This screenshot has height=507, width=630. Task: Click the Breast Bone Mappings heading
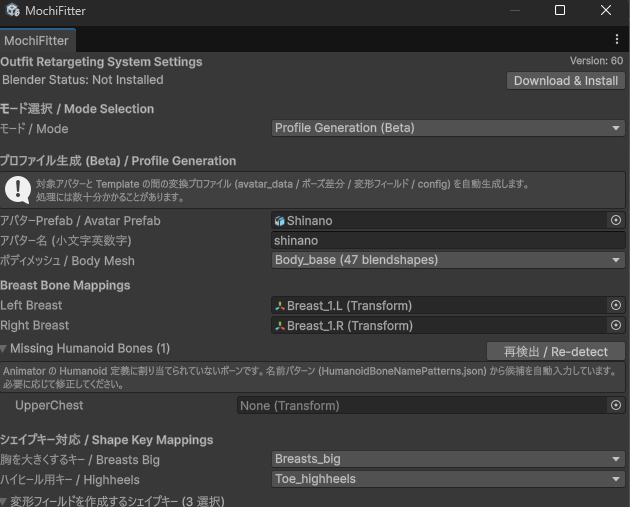click(x=65, y=285)
